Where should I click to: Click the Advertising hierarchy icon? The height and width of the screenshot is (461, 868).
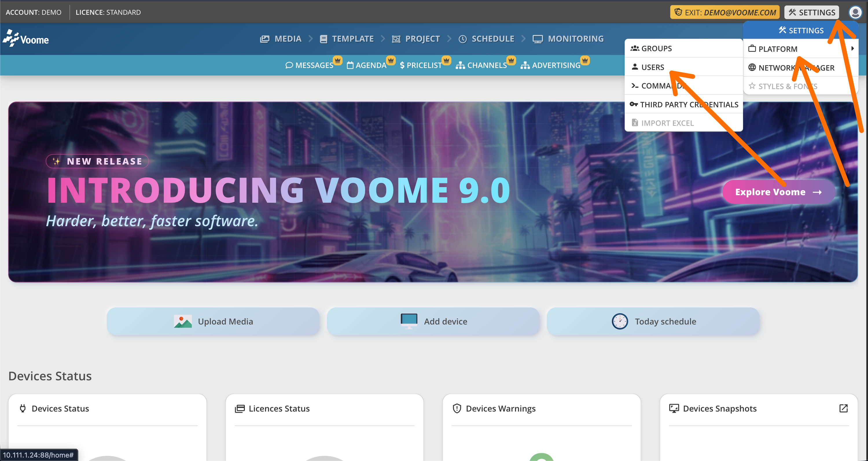point(525,65)
